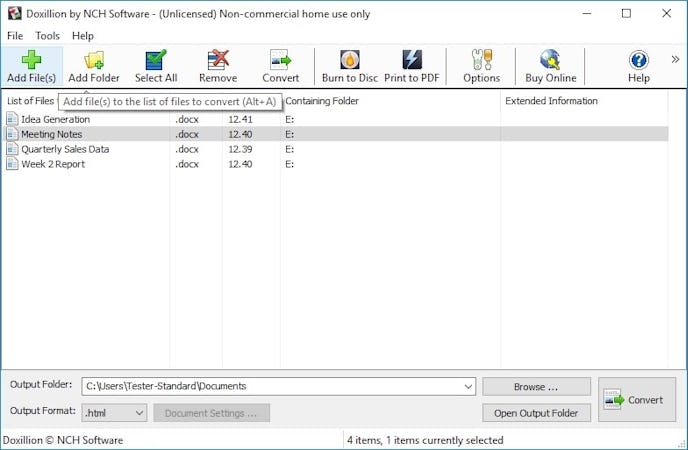Open the Help menu in menu bar
The image size is (688, 450).
[x=83, y=36]
